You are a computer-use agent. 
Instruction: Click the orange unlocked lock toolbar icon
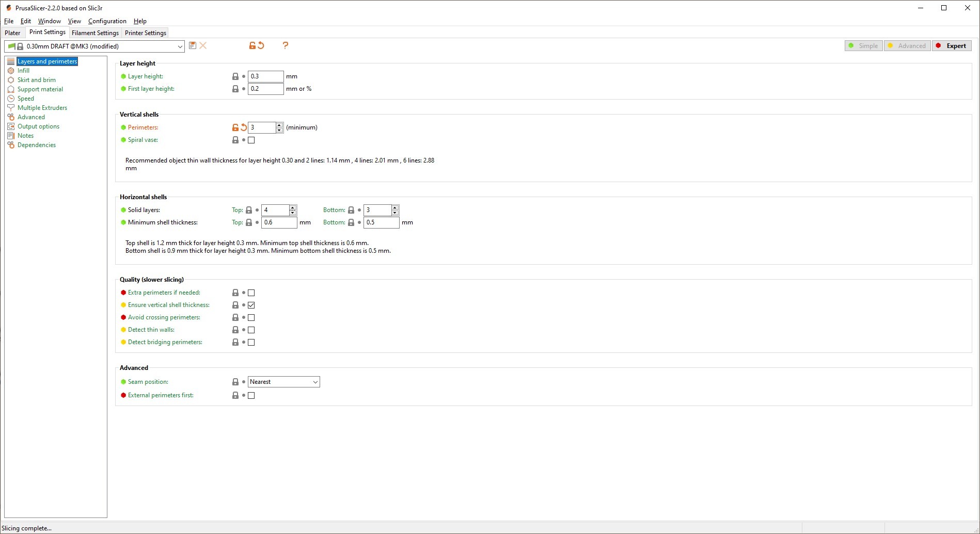click(x=252, y=45)
